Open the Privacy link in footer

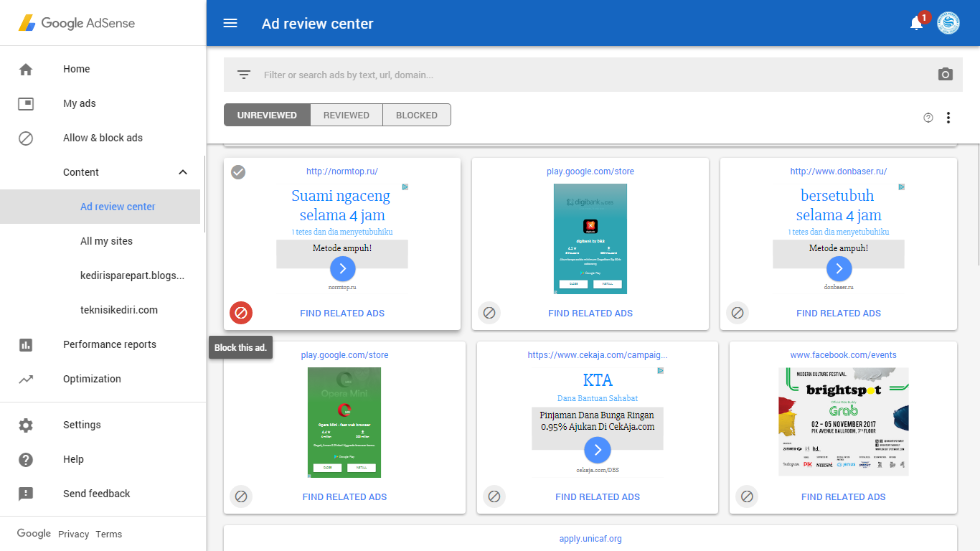(x=74, y=534)
